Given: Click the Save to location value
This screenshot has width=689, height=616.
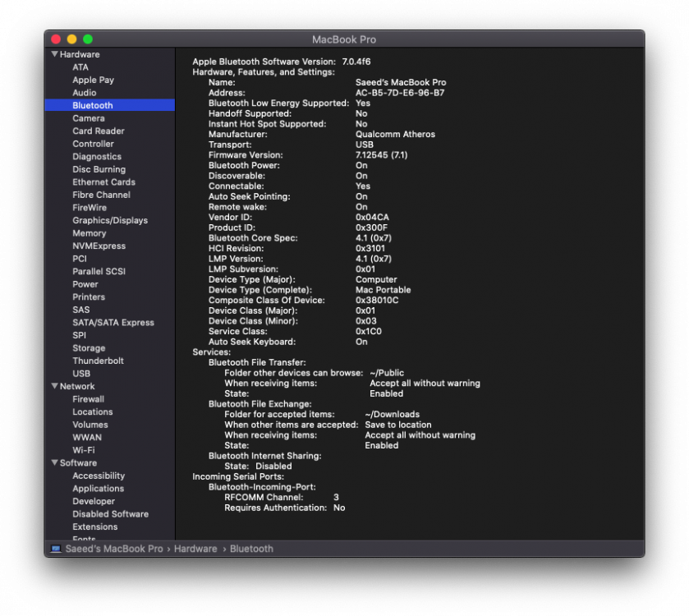Looking at the screenshot, I should (398, 425).
